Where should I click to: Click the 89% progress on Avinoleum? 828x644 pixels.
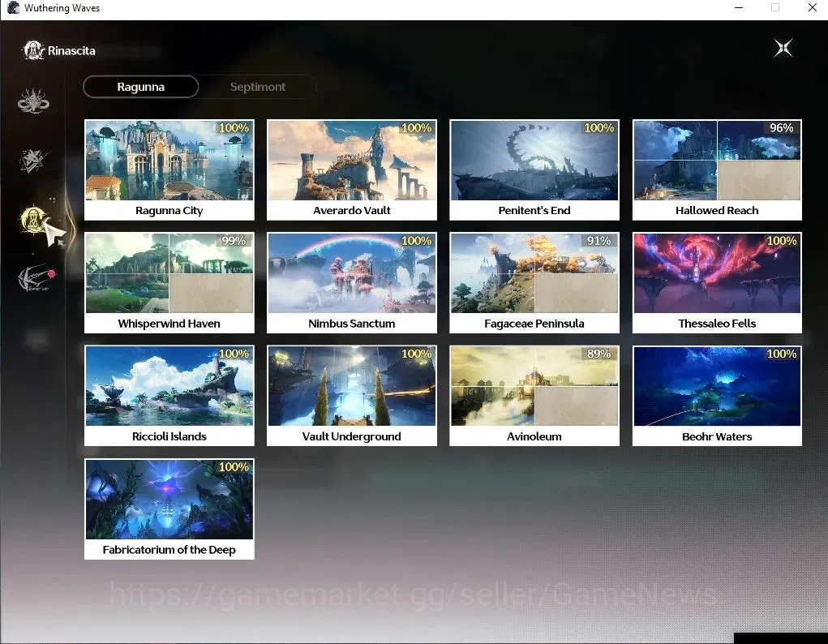pos(598,354)
